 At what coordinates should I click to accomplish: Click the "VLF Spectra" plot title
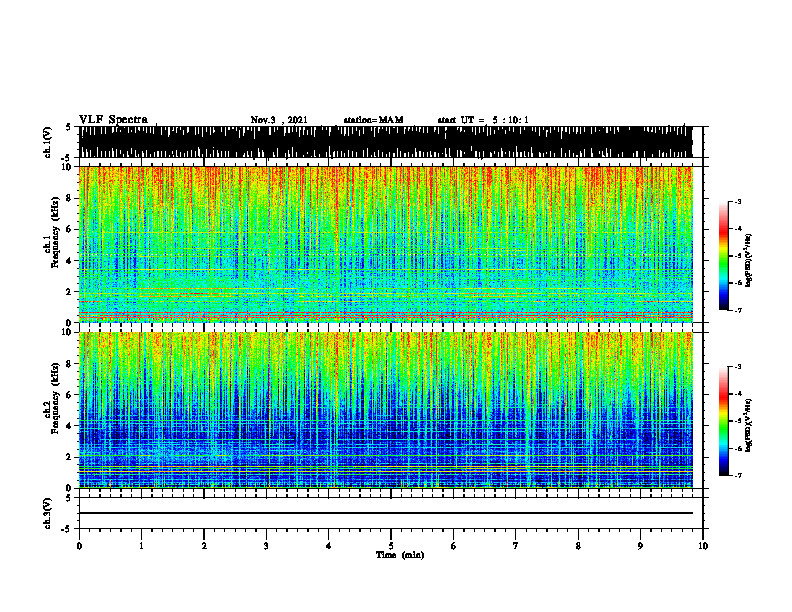click(113, 119)
